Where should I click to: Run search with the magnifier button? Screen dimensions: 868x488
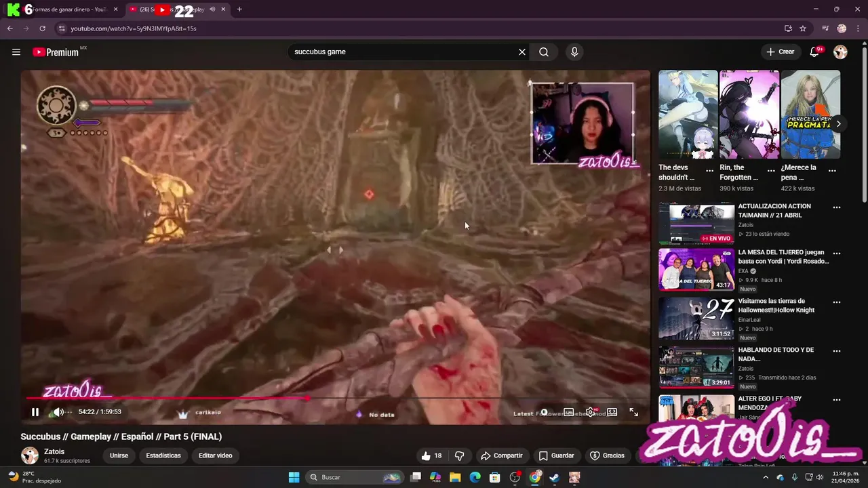click(x=544, y=52)
